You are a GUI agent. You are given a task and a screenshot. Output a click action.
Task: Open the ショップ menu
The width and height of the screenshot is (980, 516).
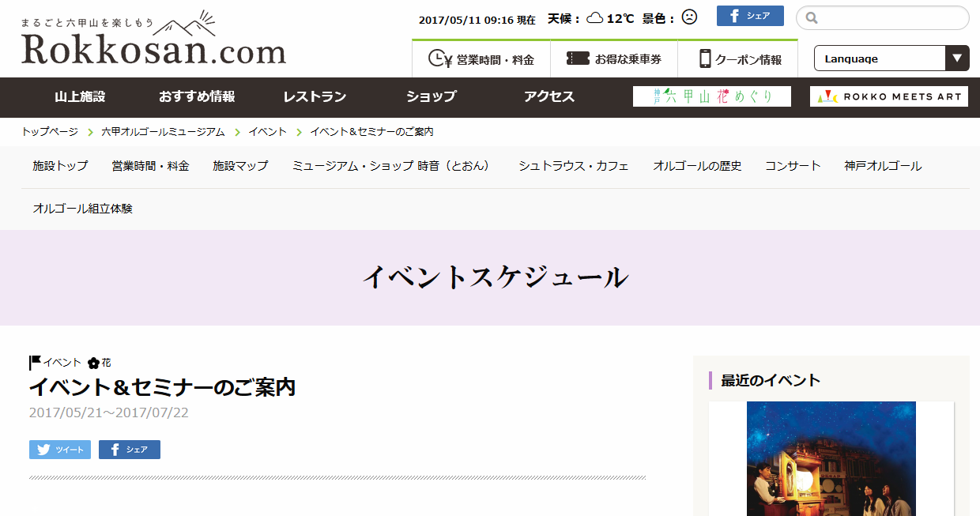432,97
